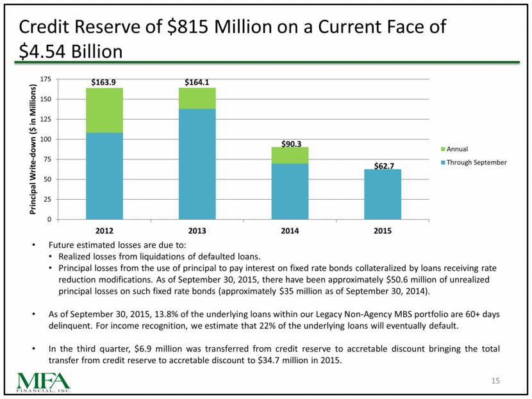Click Future estimated losses are due to bullet
The height and width of the screenshot is (399, 532).
click(117, 245)
